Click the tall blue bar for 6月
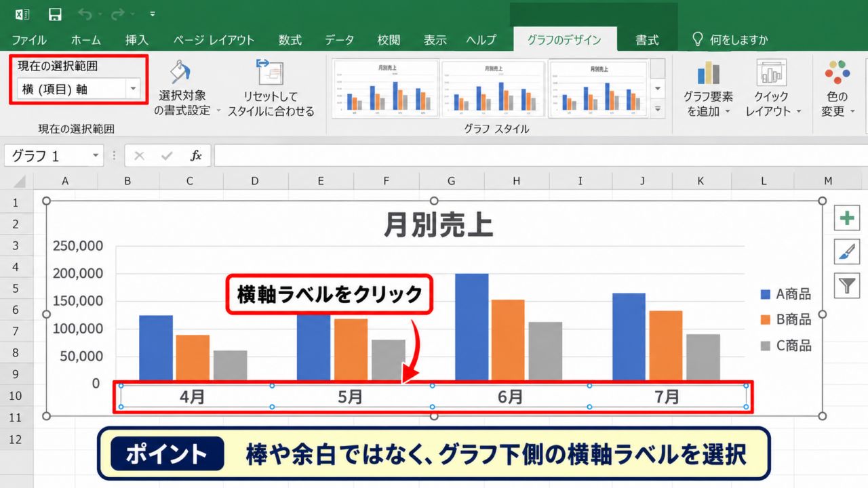This screenshot has height=488, width=868. pos(471,327)
